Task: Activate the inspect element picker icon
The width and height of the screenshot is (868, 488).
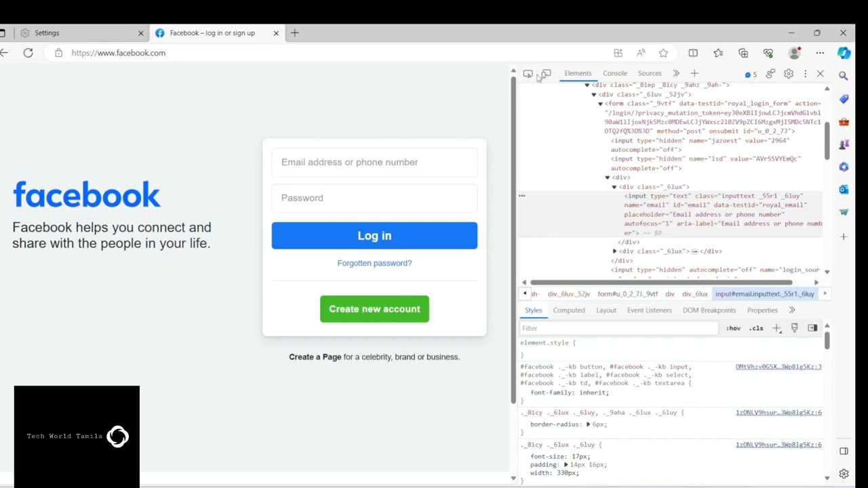Action: (x=528, y=74)
